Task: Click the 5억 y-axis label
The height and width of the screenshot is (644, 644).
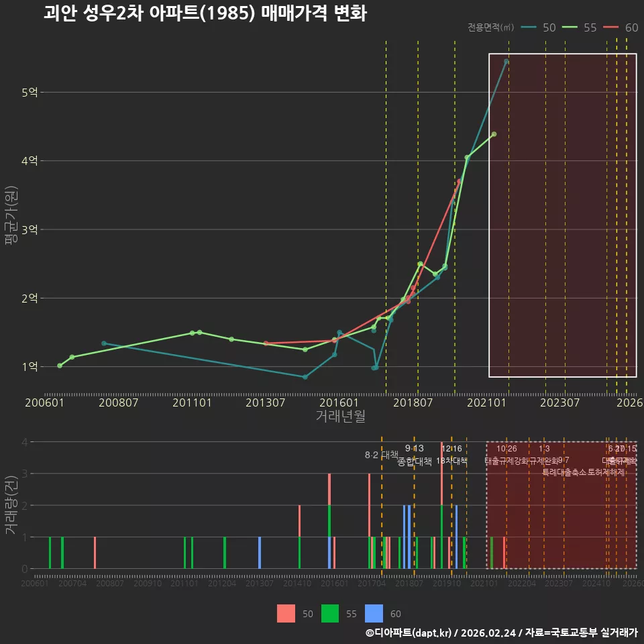Action: [30, 93]
